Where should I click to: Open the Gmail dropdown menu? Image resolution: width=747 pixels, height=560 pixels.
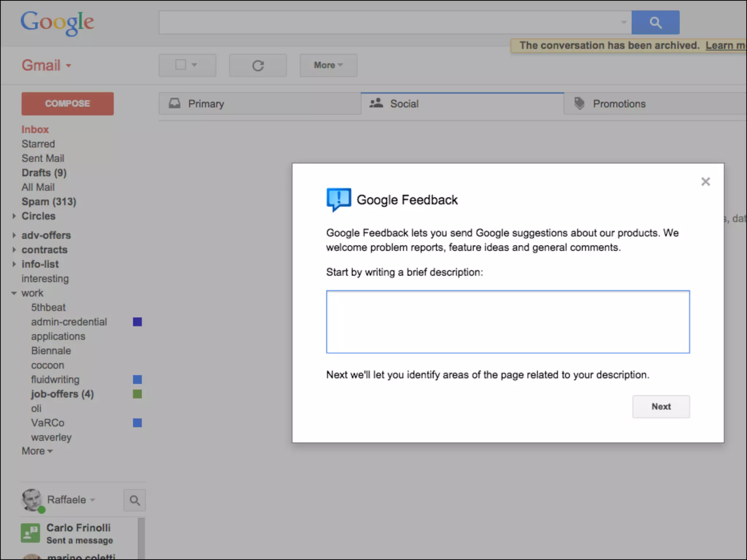pyautogui.click(x=46, y=66)
